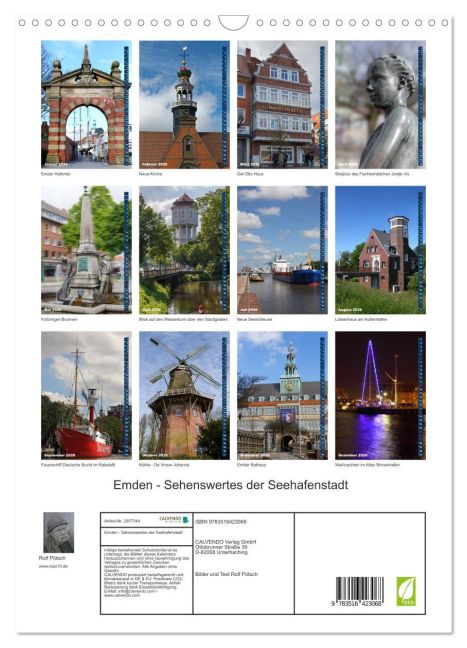Click the Rolf Pötsch portrait photo
This screenshot has height=648, width=467.
pyautogui.click(x=59, y=532)
